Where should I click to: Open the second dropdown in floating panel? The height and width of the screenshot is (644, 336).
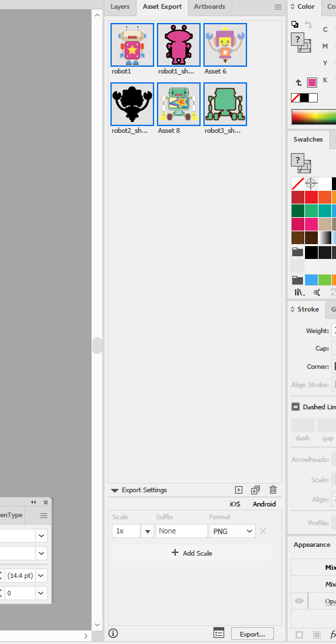[x=42, y=553]
